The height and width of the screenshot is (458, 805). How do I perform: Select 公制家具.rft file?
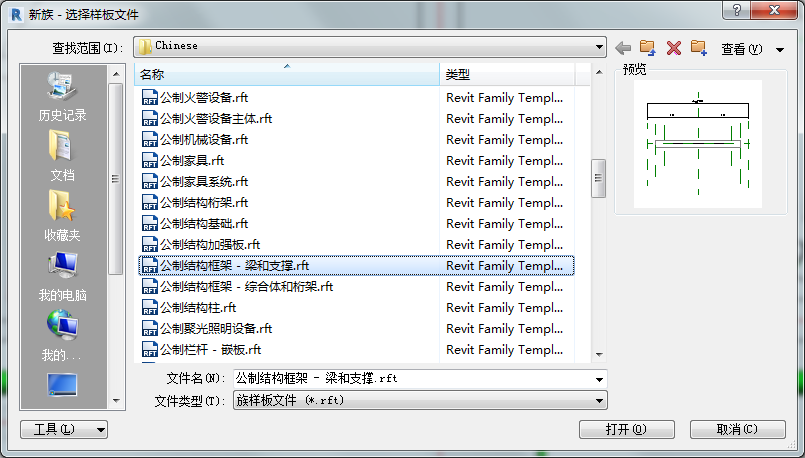pos(356,161)
